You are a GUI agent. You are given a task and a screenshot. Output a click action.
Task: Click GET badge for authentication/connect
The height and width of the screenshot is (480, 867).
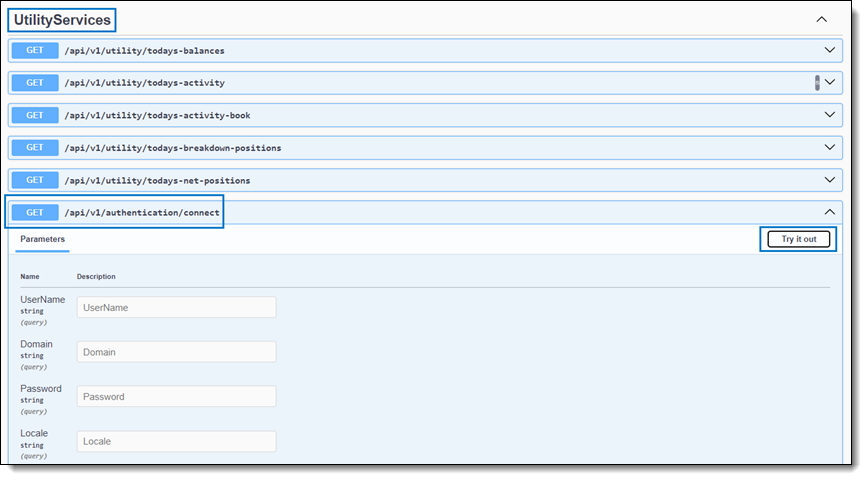(x=35, y=212)
